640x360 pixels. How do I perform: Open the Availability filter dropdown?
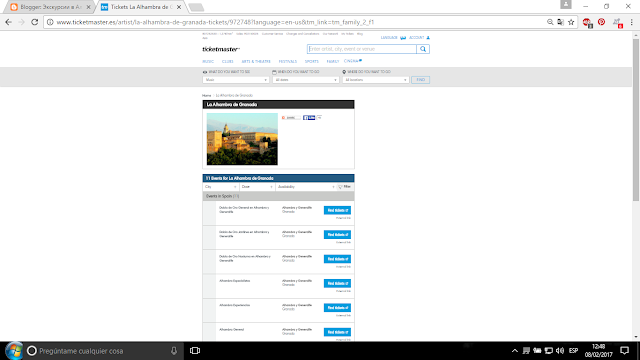coord(305,187)
